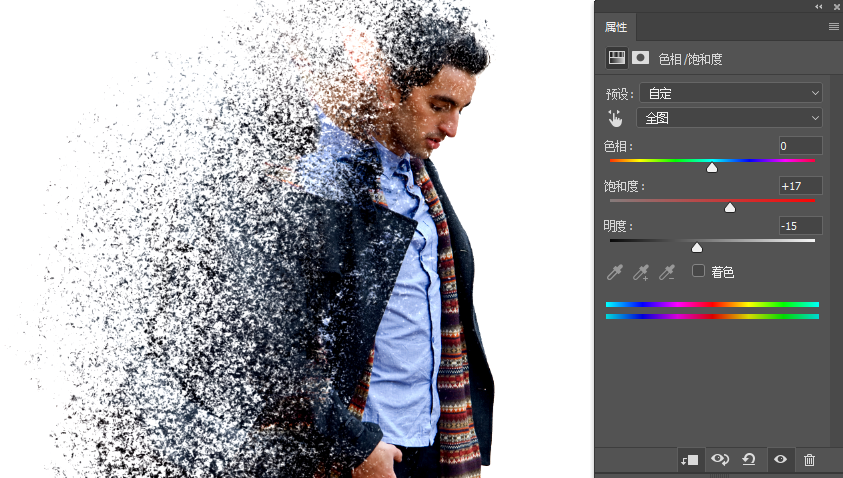Click the 饱和度 label
The width and height of the screenshot is (843, 478).
coord(624,187)
